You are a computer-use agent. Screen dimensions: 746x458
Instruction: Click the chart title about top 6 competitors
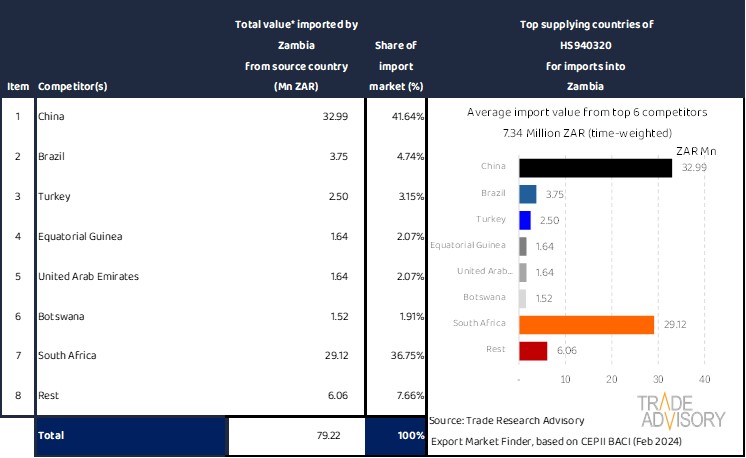[x=586, y=113]
